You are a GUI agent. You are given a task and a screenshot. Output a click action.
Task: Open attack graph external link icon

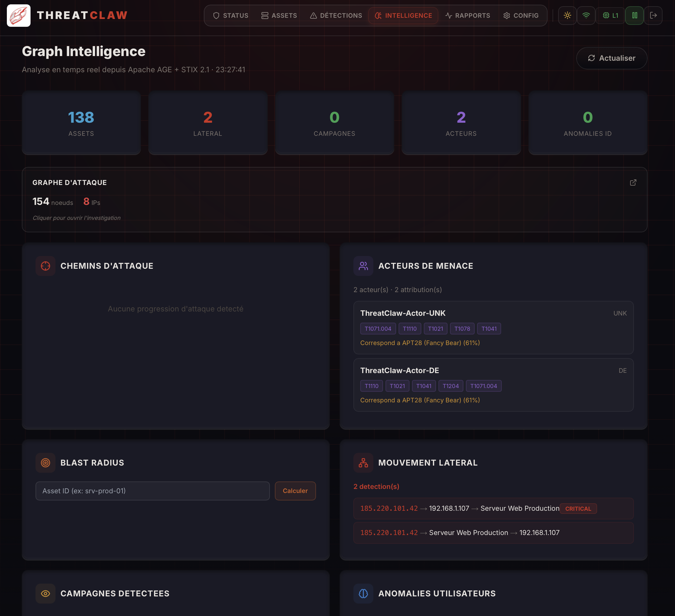[633, 182]
